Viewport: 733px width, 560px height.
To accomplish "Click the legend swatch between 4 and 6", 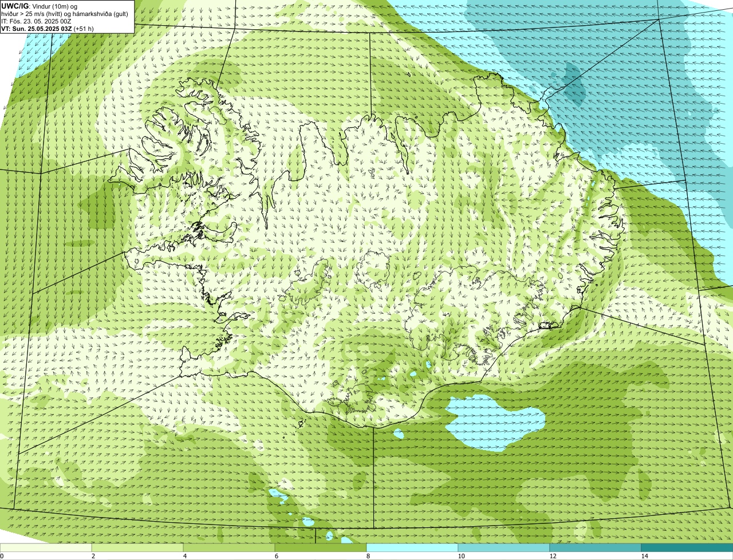I will coord(229,547).
